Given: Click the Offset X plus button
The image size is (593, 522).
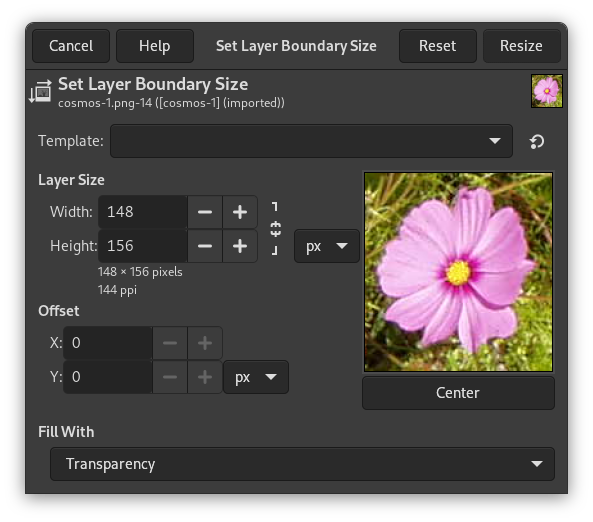Looking at the screenshot, I should 205,343.
